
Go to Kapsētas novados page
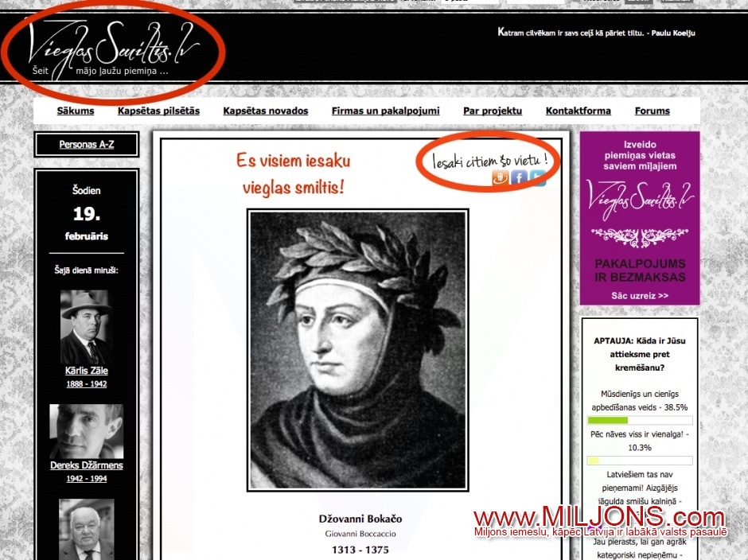coord(265,111)
